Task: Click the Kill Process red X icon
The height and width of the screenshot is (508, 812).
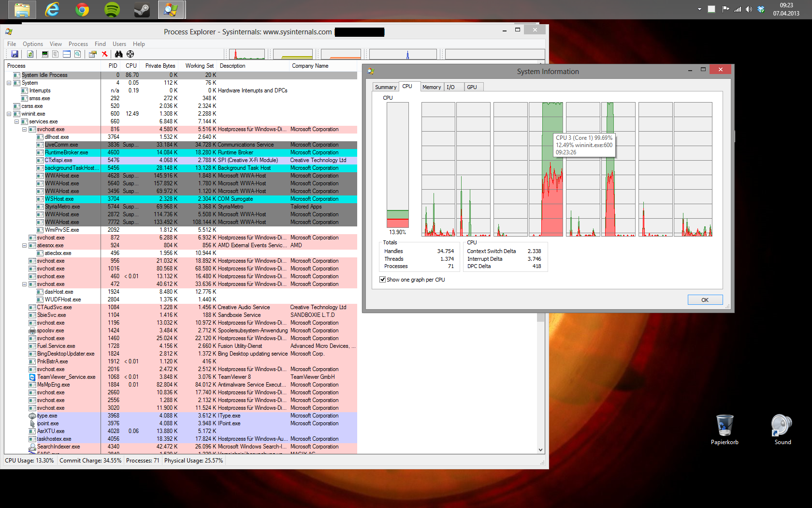Action: (104, 54)
